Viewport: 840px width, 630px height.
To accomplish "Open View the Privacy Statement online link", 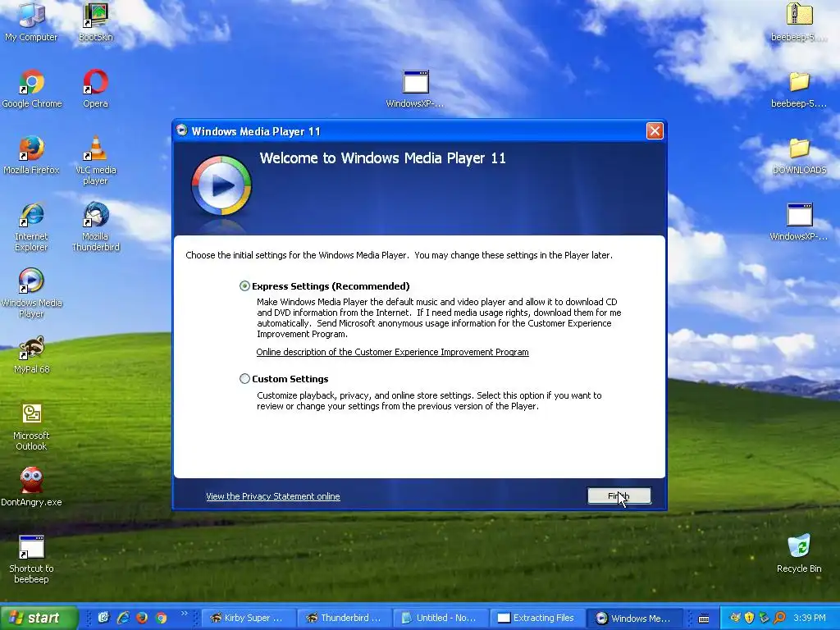I will click(272, 496).
